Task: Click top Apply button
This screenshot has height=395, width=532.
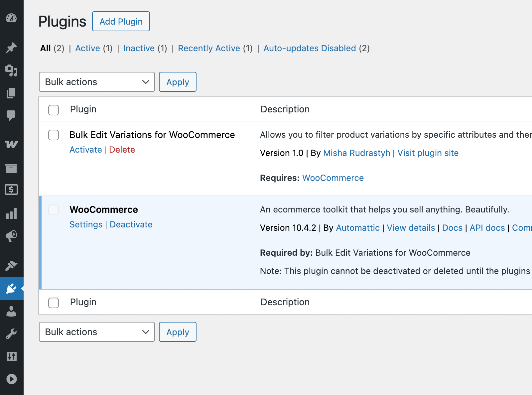Action: coord(178,82)
